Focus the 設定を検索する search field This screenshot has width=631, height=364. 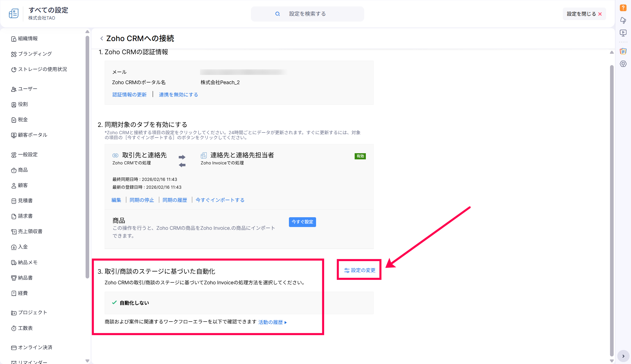click(307, 14)
